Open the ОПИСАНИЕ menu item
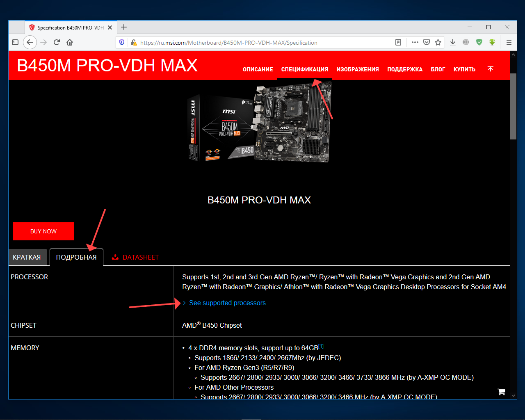Screen dimensions: 525x420 258,69
